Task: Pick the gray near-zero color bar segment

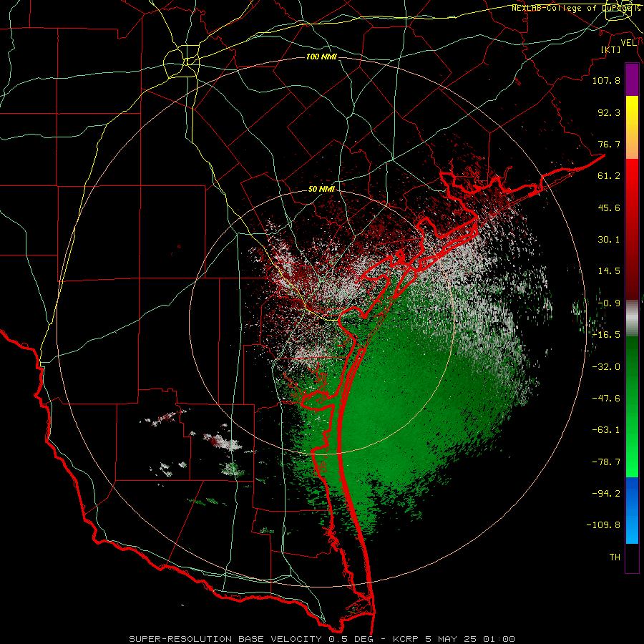Action: tap(632, 318)
